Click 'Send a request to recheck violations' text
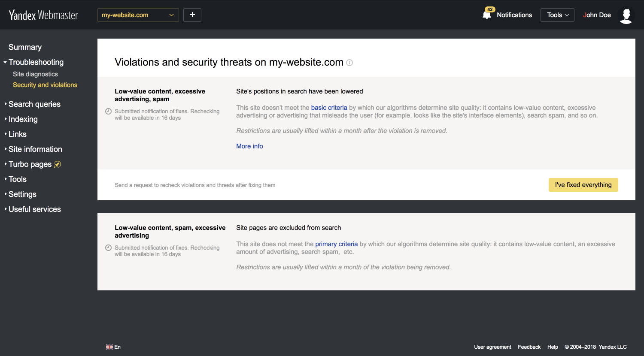 pos(195,185)
